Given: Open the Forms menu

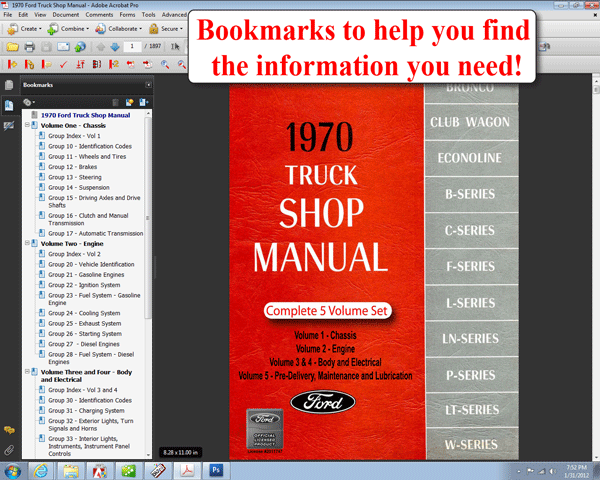Looking at the screenshot, I should (127, 15).
